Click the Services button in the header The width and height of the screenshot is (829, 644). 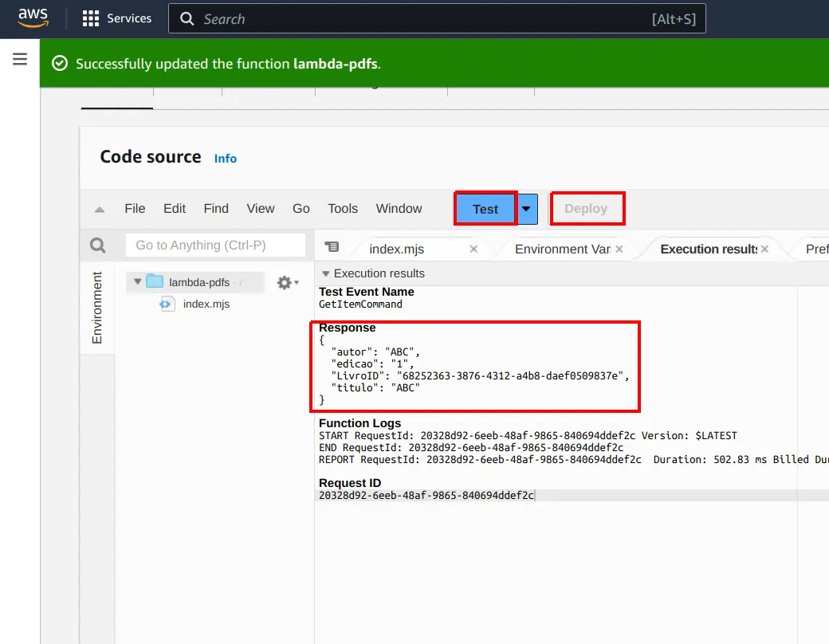(x=117, y=18)
